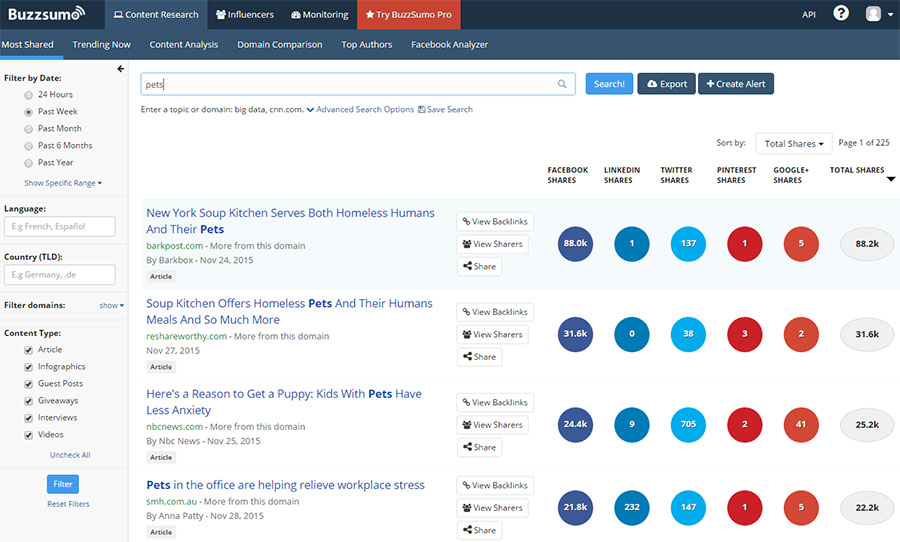Toggle the Total Shares sort arrow in column header

pyautogui.click(x=891, y=179)
